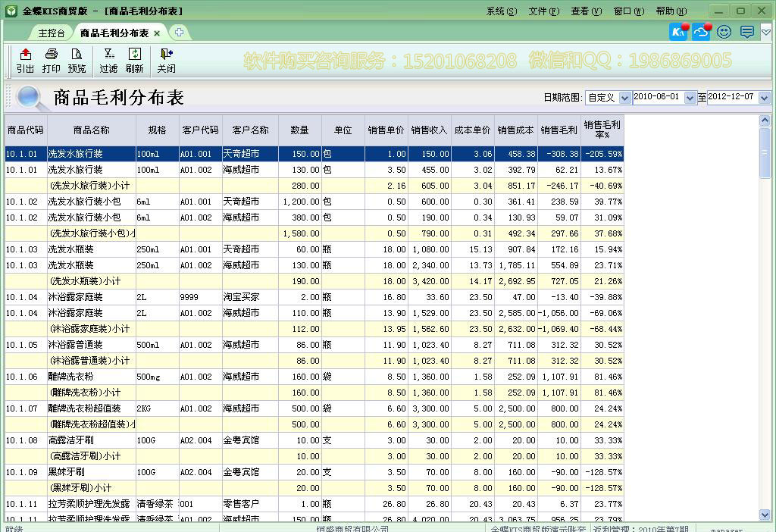Open the smiley feedback icon
The width and height of the screenshot is (776, 532).
tap(723, 32)
